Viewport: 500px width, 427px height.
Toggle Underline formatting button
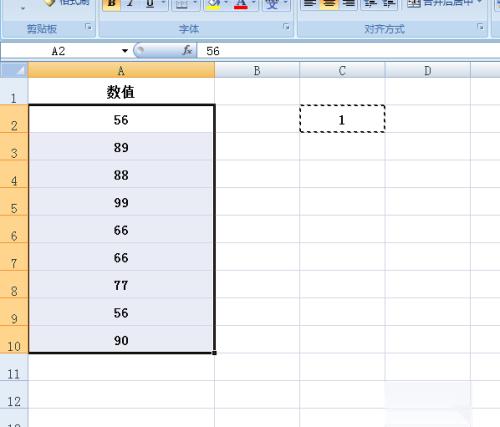pyautogui.click(x=150, y=5)
